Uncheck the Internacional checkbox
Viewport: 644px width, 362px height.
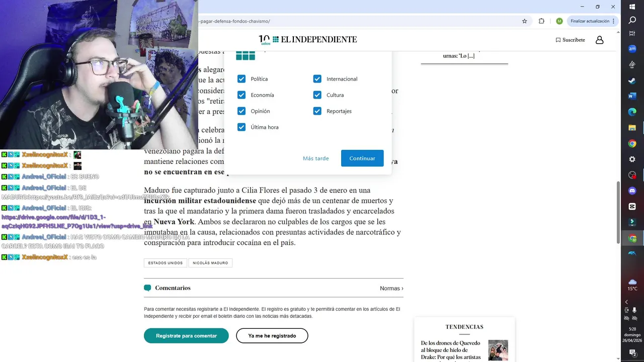pyautogui.click(x=317, y=79)
